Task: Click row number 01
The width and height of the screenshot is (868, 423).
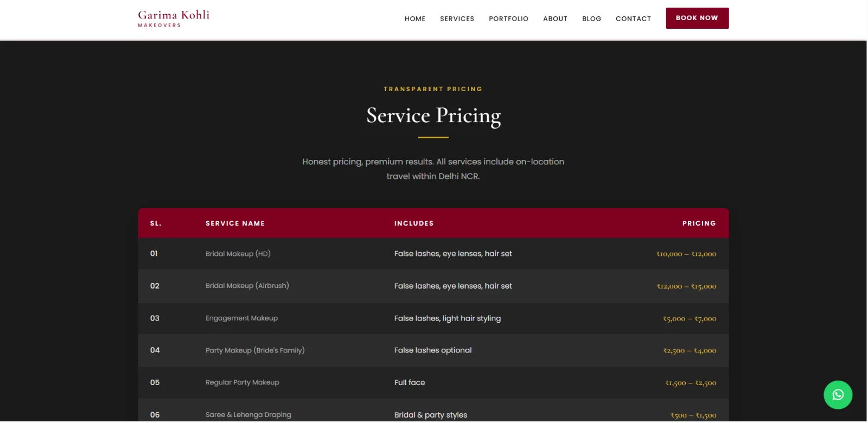Action: tap(154, 253)
